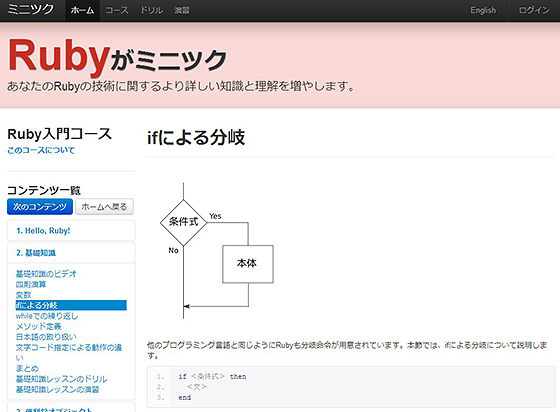Open 基礎知識レッスンのドリル link
This screenshot has width=560, height=412.
click(x=61, y=379)
